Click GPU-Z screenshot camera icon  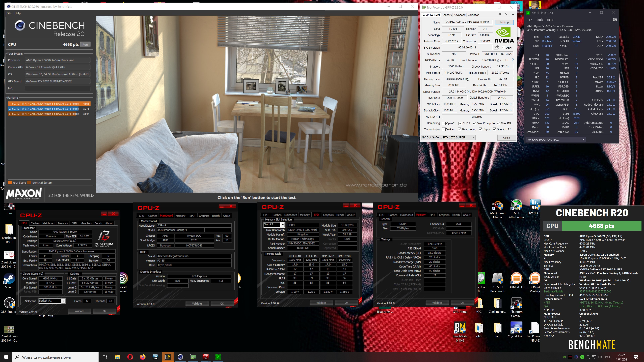pyautogui.click(x=500, y=14)
